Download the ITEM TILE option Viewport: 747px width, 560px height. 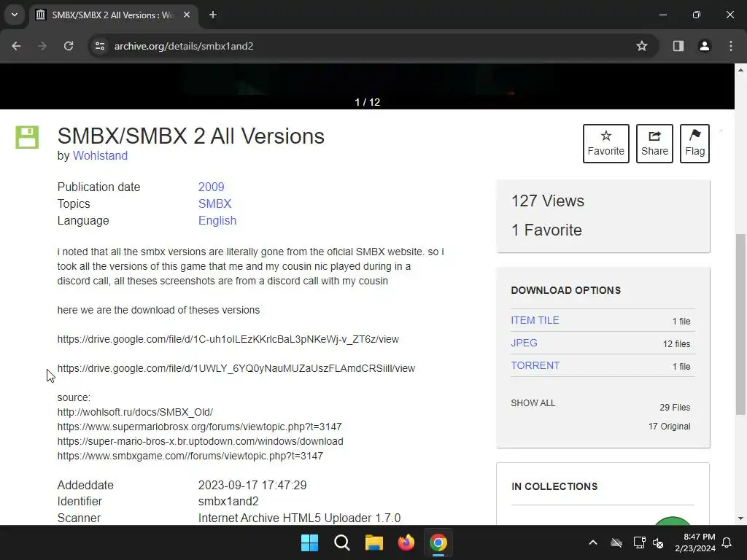click(x=535, y=320)
